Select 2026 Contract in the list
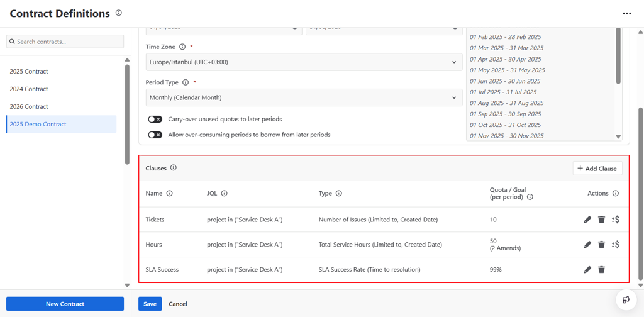The image size is (644, 317). pyautogui.click(x=29, y=106)
